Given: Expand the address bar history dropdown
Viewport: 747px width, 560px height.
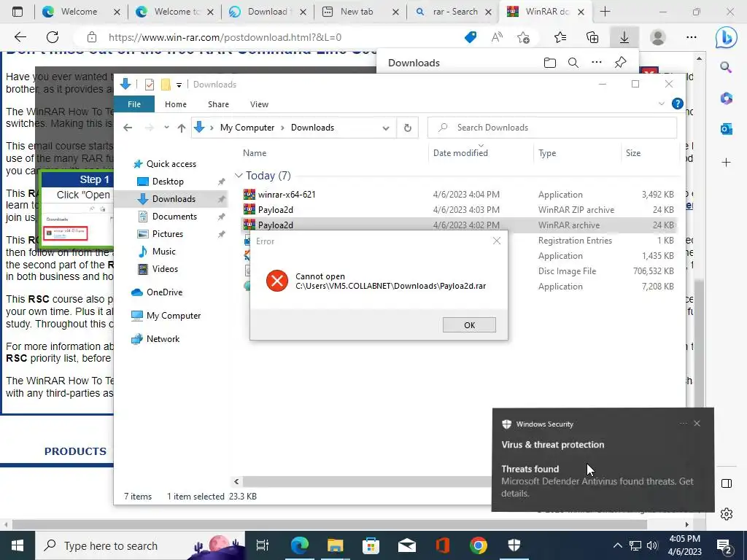Looking at the screenshot, I should [x=386, y=128].
